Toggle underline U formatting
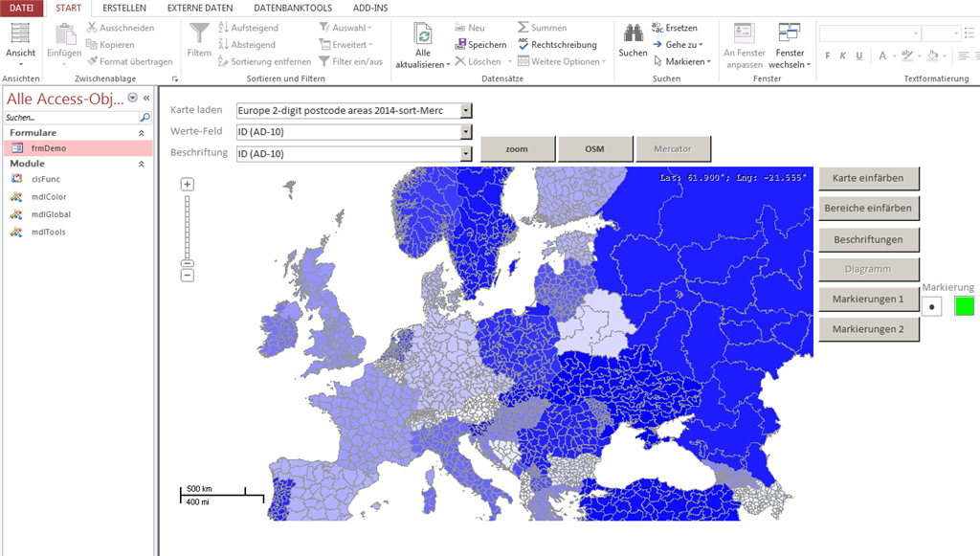Image resolution: width=980 pixels, height=556 pixels. click(x=858, y=56)
